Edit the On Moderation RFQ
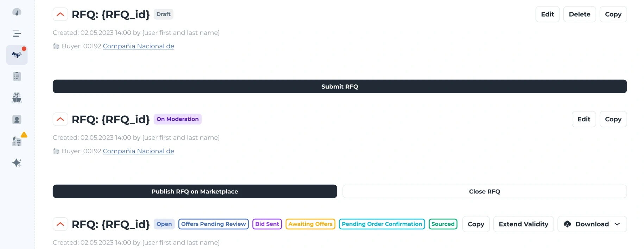Screen dimensions: 644x249 (x=584, y=119)
